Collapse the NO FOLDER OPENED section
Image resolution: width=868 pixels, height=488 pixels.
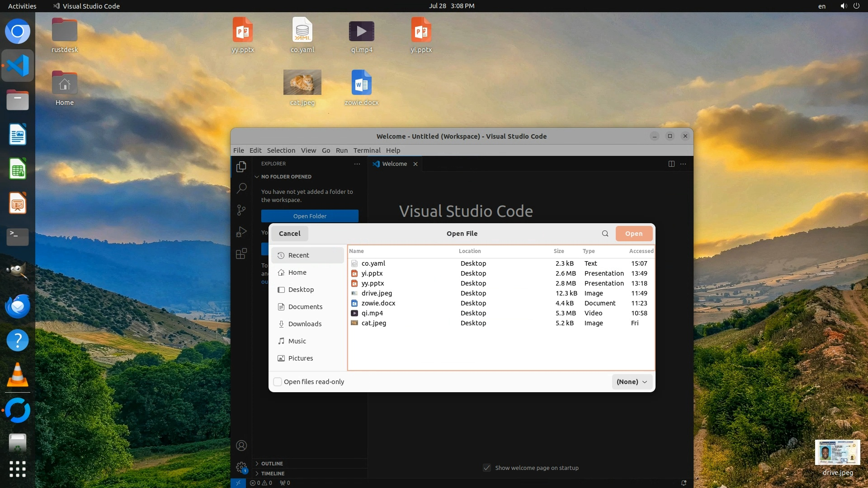click(286, 177)
